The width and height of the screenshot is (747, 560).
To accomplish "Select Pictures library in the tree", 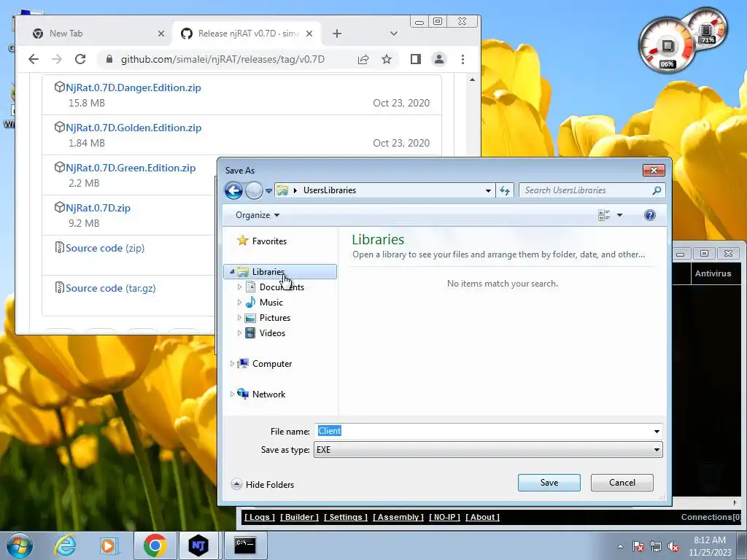I will click(x=275, y=318).
